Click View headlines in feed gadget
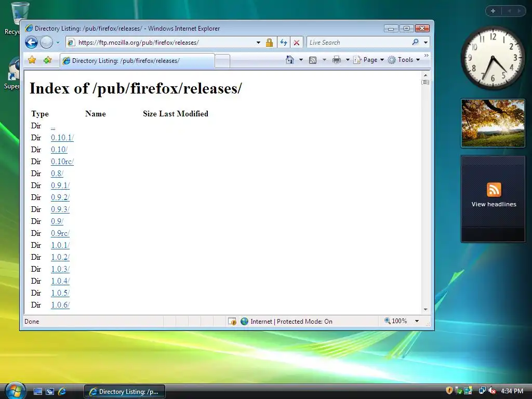 point(494,204)
